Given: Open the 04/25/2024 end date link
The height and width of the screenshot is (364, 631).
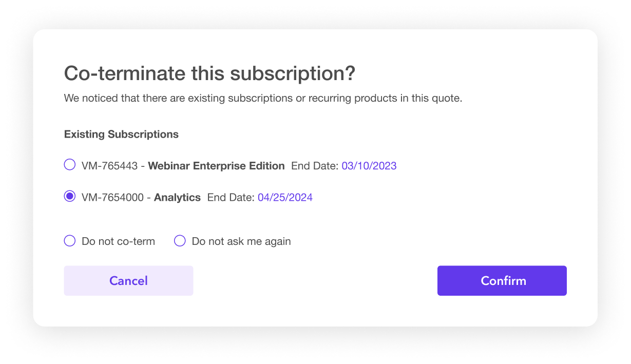Looking at the screenshot, I should 285,198.
